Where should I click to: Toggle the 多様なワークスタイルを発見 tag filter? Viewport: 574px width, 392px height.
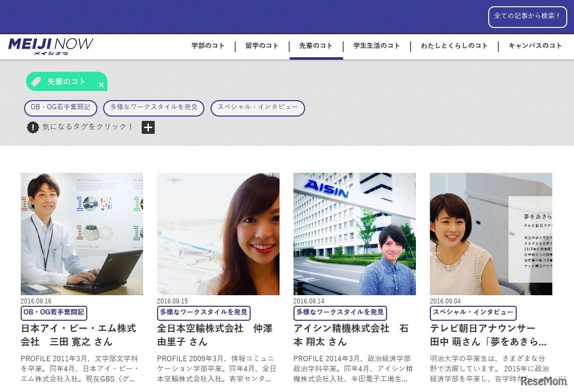pos(154,108)
